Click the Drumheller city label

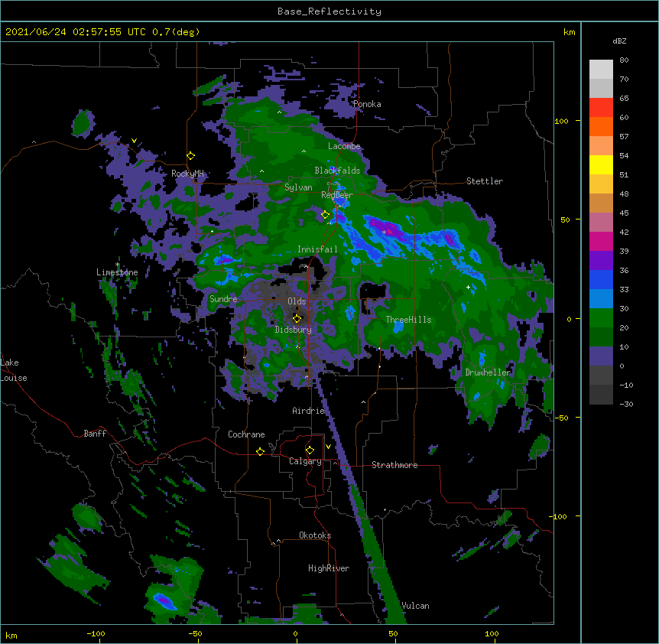pyautogui.click(x=488, y=372)
